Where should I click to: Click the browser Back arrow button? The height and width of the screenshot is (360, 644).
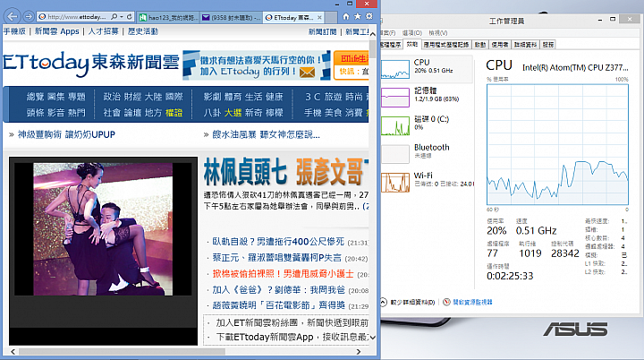tap(13, 16)
